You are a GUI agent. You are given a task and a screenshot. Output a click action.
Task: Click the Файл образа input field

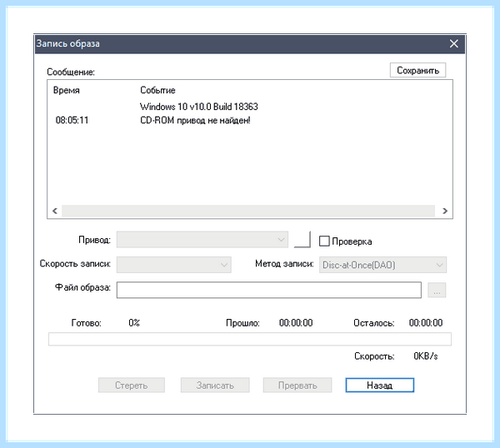pos(269,290)
